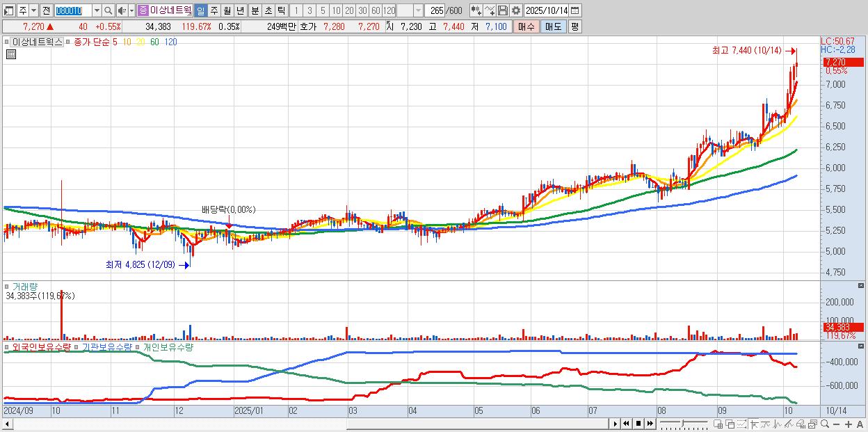Click the stock code input field 080010

tap(73, 10)
